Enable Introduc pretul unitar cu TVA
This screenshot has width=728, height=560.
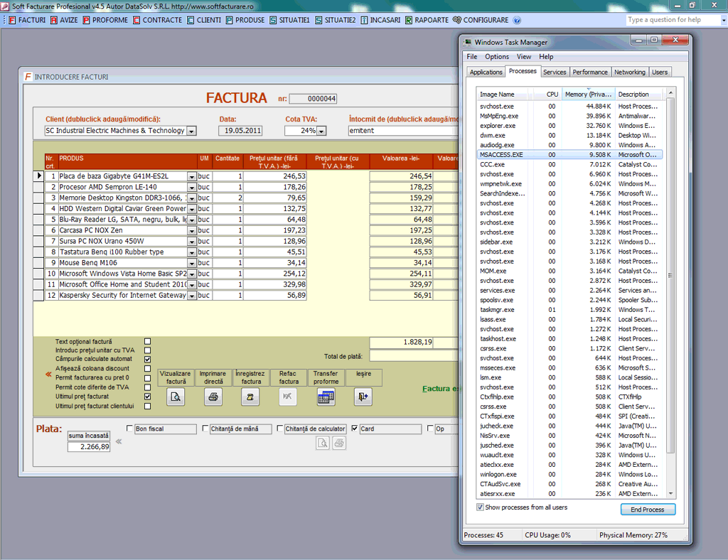click(148, 350)
